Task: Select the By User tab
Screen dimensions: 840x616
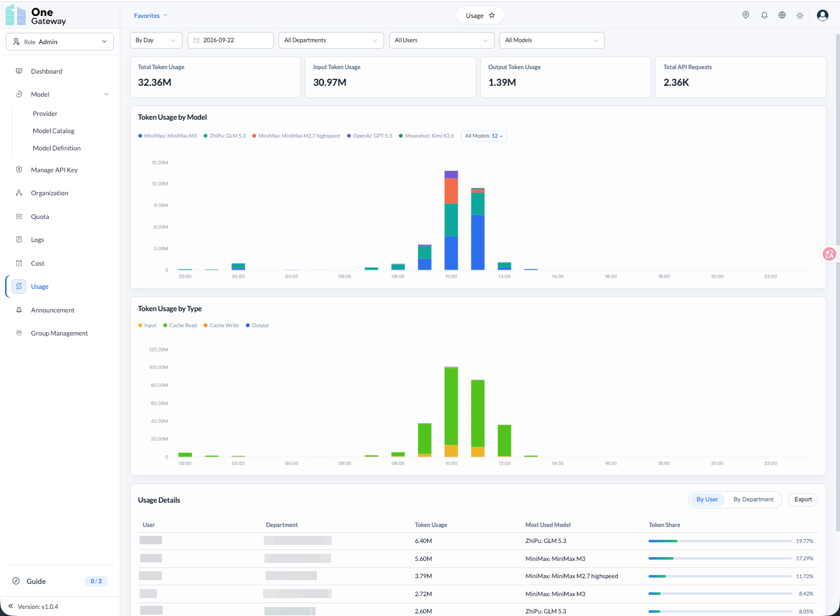Action: click(x=707, y=499)
